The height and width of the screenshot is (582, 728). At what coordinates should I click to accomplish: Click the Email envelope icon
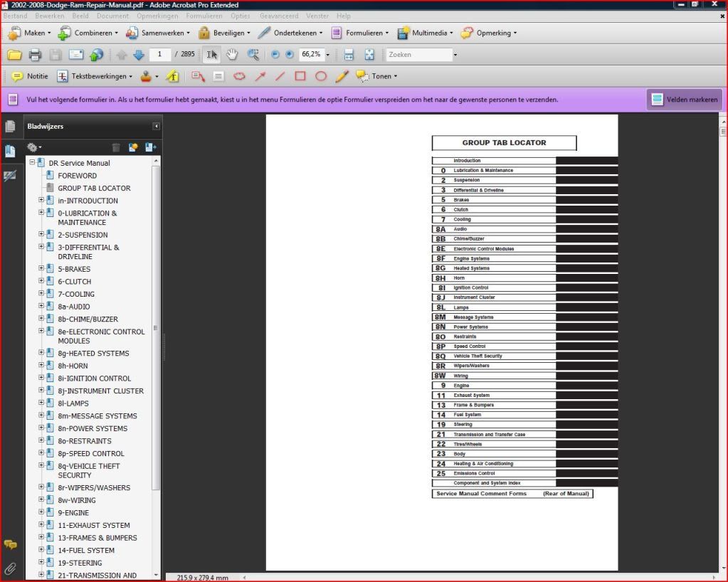coord(76,55)
